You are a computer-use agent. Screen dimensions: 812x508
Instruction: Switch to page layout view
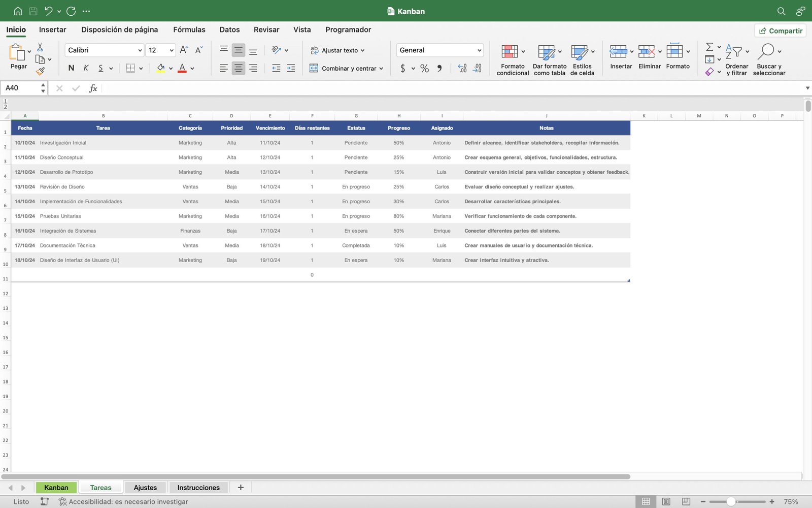point(666,501)
